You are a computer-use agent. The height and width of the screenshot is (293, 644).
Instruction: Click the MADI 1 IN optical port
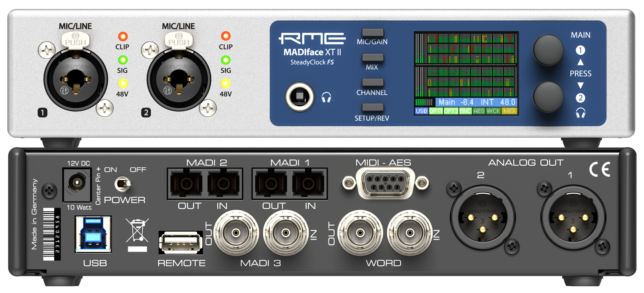(x=308, y=184)
